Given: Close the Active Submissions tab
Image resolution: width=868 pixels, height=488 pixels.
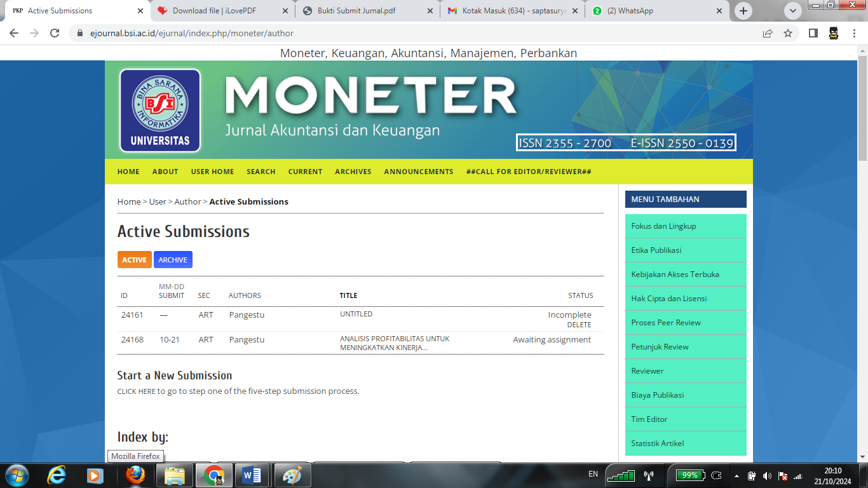Looking at the screenshot, I should pyautogui.click(x=140, y=11).
